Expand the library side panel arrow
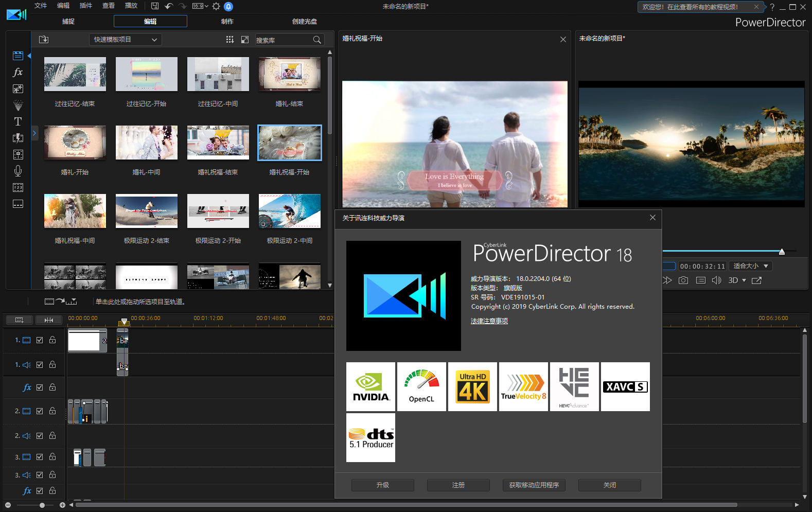Screen dimensions: 812x512 point(34,133)
